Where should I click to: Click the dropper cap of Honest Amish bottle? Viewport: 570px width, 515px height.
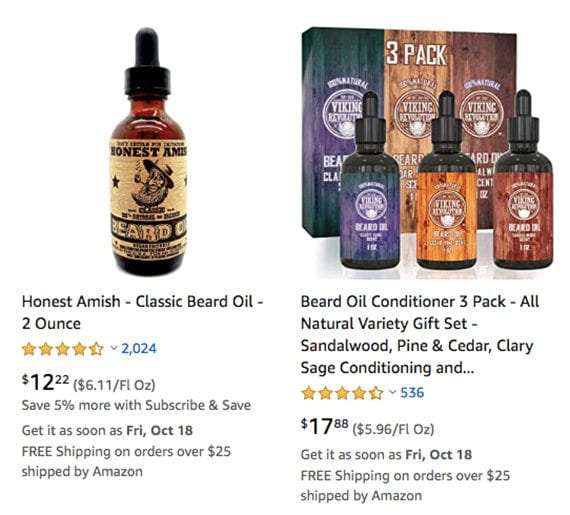148,63
